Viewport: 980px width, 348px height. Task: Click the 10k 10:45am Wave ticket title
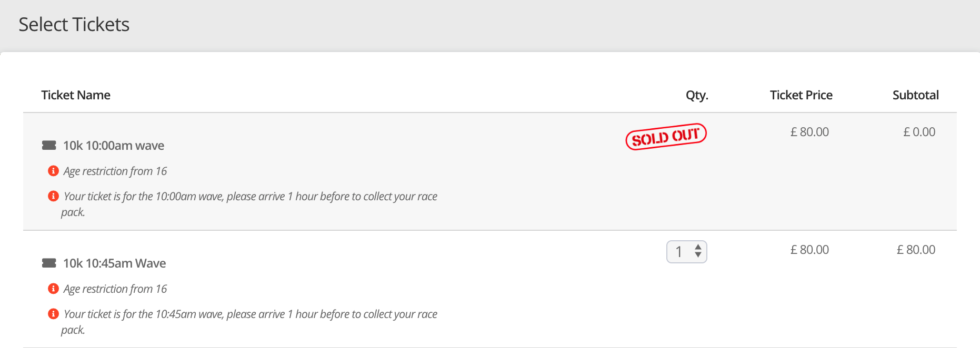pyautogui.click(x=115, y=263)
